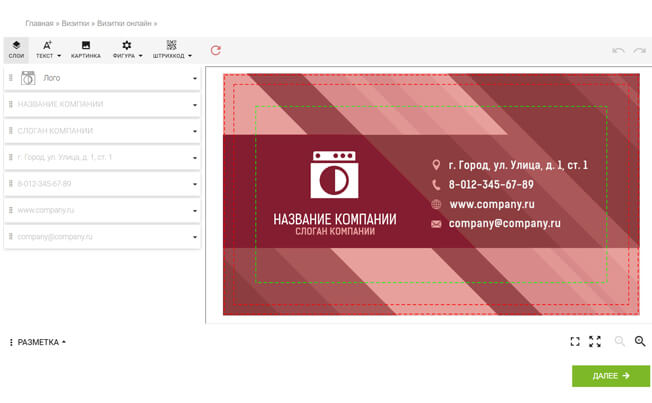The image size is (652, 403).
Task: Click the zoom in magnifier icon
Action: (x=640, y=341)
